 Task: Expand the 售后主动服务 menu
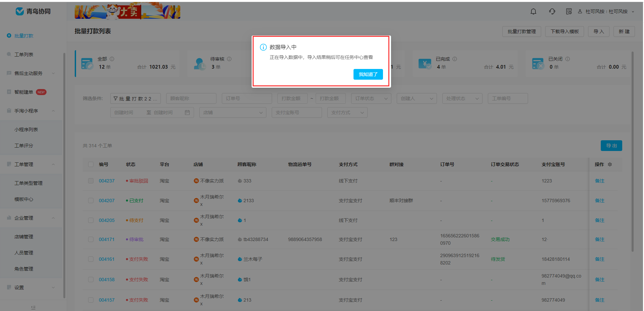(53, 73)
